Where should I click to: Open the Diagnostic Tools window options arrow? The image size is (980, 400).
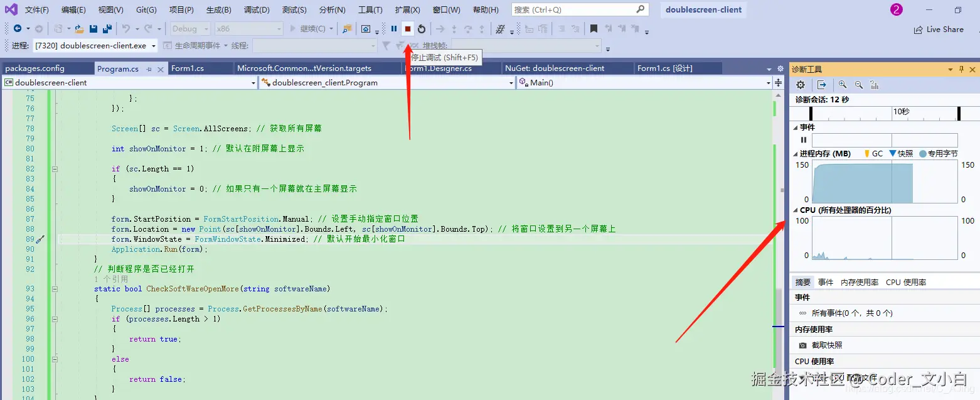(951, 69)
